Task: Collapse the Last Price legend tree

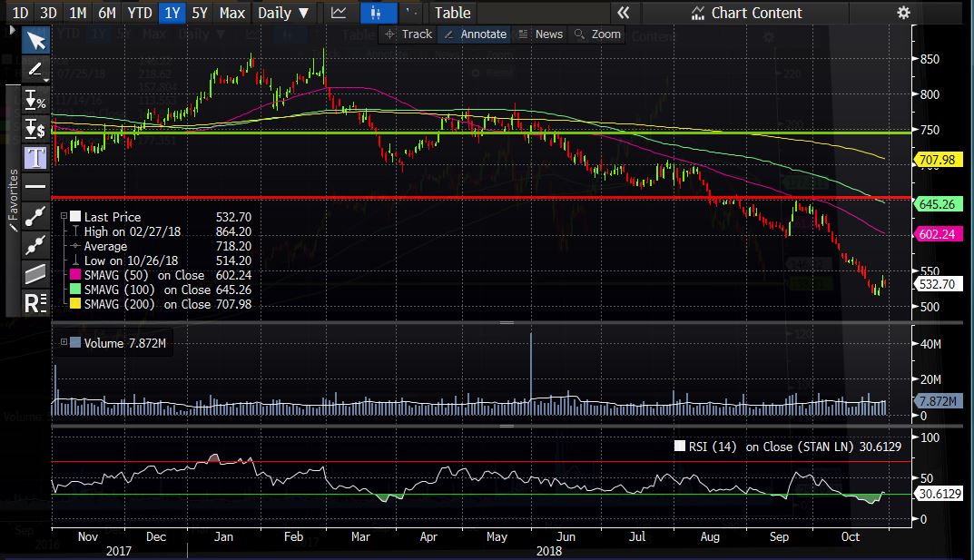Action: click(x=63, y=217)
